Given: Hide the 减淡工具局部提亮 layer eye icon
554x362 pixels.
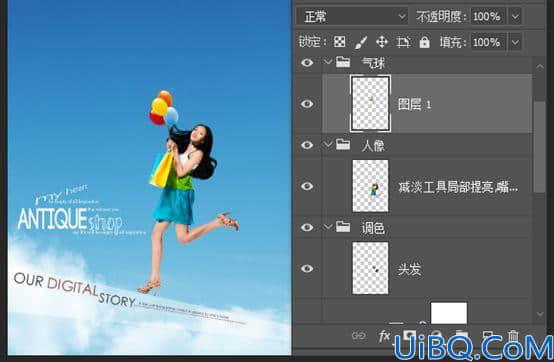Looking at the screenshot, I should pyautogui.click(x=307, y=186).
